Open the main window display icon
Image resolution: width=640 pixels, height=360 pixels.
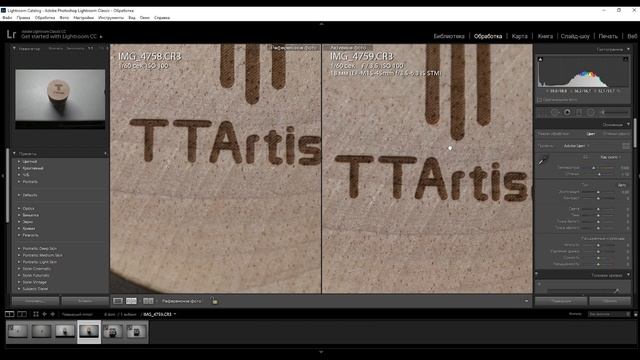[9, 314]
